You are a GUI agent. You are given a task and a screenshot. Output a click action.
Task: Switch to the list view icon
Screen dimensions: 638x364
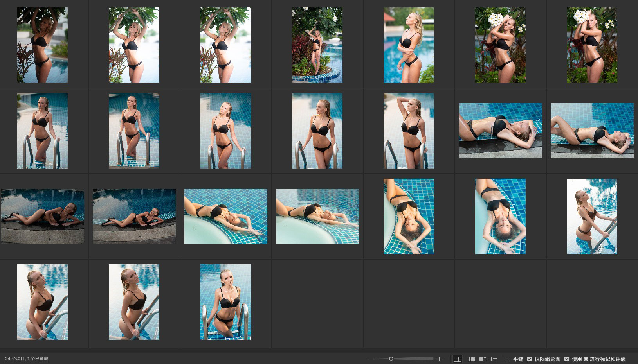coord(494,359)
